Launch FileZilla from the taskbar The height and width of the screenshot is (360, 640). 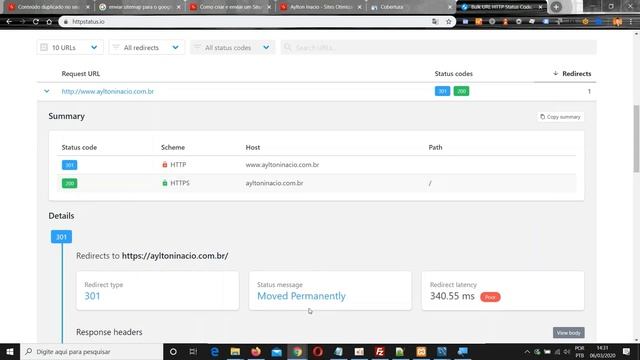(x=380, y=351)
